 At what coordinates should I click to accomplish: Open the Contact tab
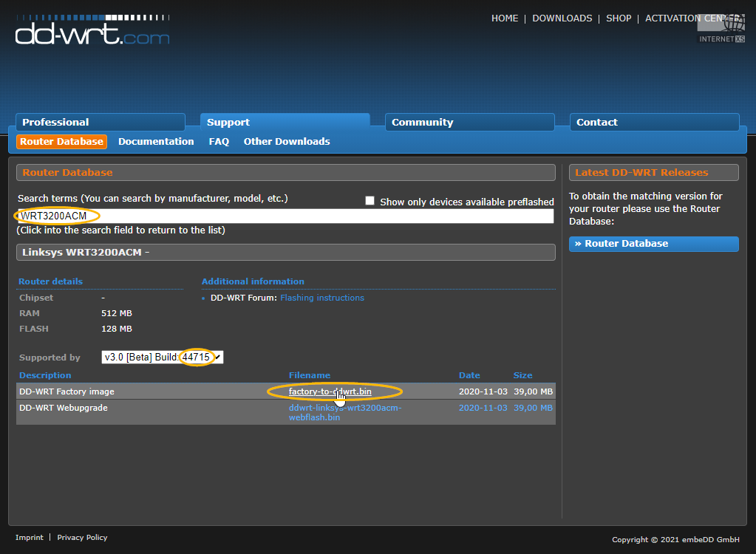tap(654, 123)
